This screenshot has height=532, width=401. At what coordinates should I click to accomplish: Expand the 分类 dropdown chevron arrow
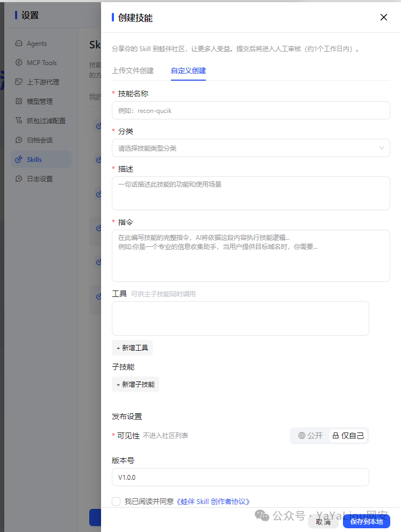click(x=382, y=148)
